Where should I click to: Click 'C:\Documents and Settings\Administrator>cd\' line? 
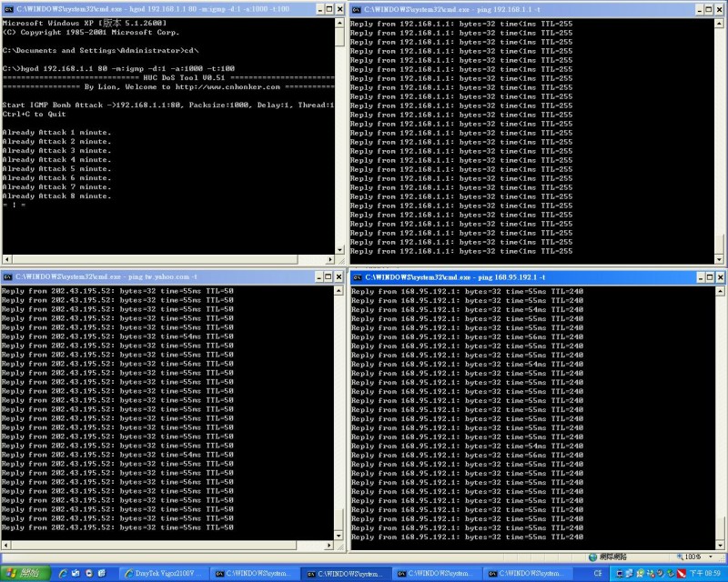[100, 51]
